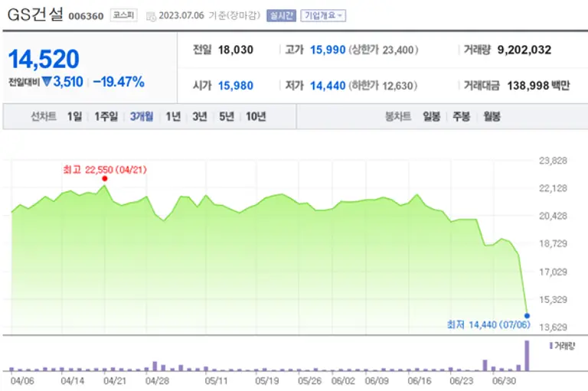Show the 1년 line chart

pyautogui.click(x=173, y=117)
